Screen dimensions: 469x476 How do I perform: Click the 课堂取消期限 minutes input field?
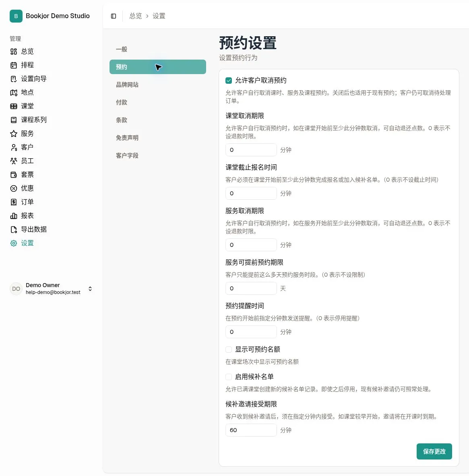point(251,150)
